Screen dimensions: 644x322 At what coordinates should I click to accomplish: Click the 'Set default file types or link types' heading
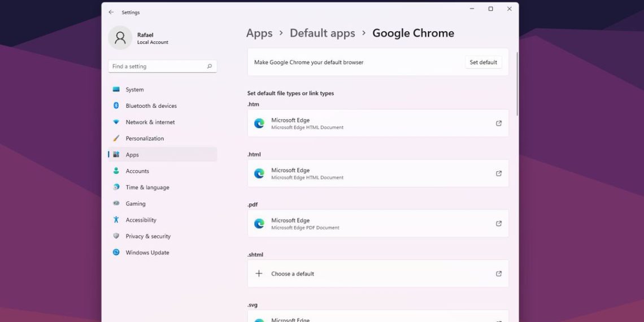[290, 93]
